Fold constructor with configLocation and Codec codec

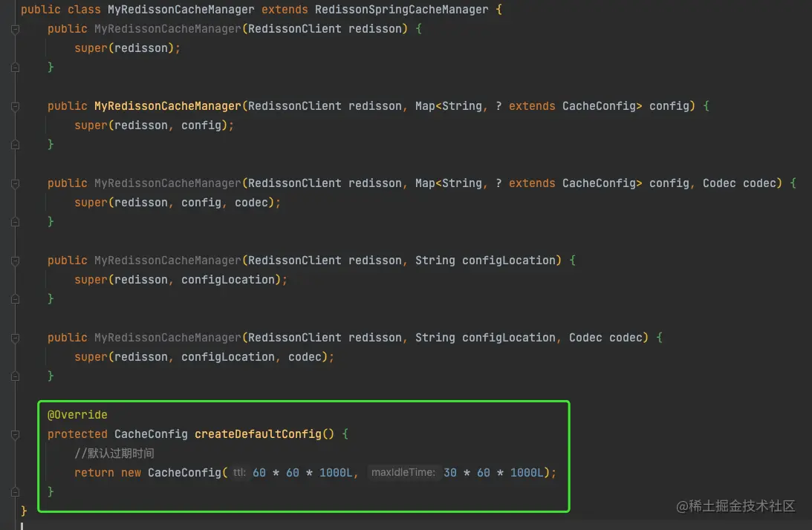tap(15, 338)
